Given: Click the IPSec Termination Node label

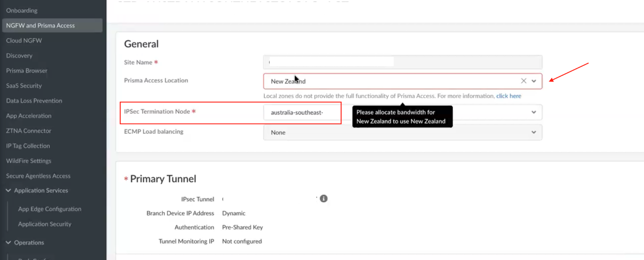Looking at the screenshot, I should click(x=157, y=111).
